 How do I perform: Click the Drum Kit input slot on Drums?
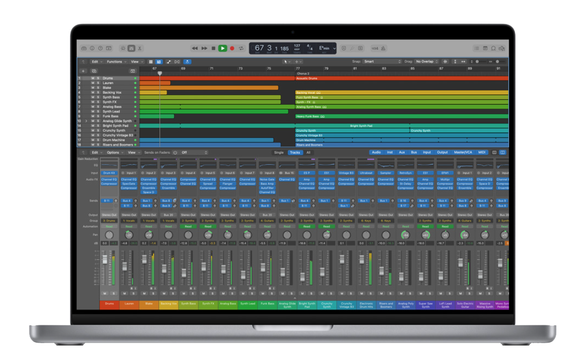tap(109, 173)
